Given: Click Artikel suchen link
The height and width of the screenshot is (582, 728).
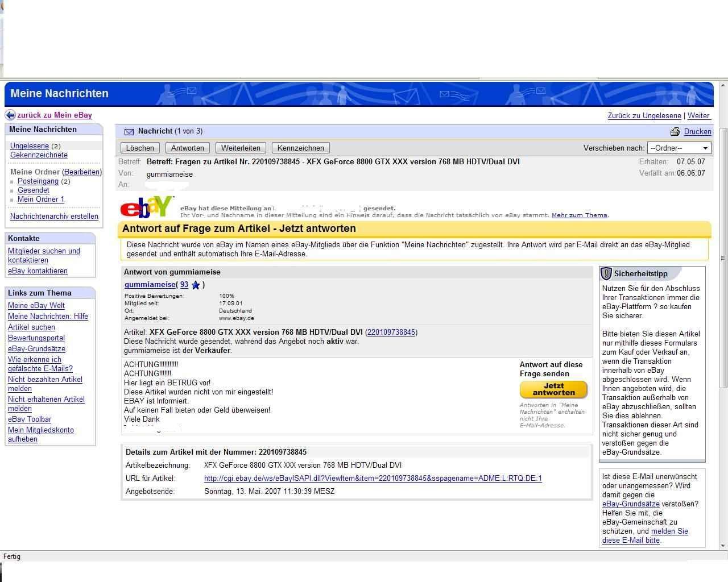Looking at the screenshot, I should tap(31, 327).
